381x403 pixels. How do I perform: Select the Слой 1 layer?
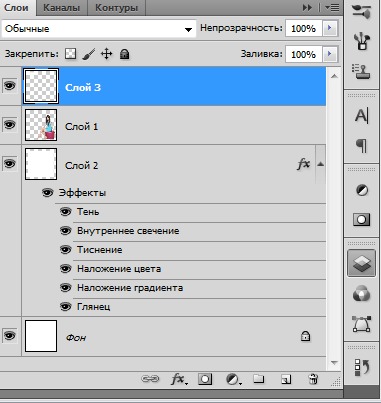tap(174, 125)
